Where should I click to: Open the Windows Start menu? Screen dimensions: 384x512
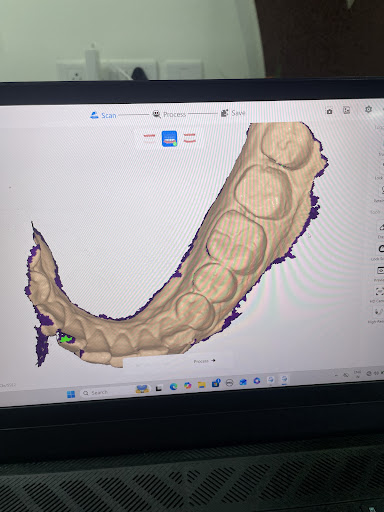[x=71, y=394]
